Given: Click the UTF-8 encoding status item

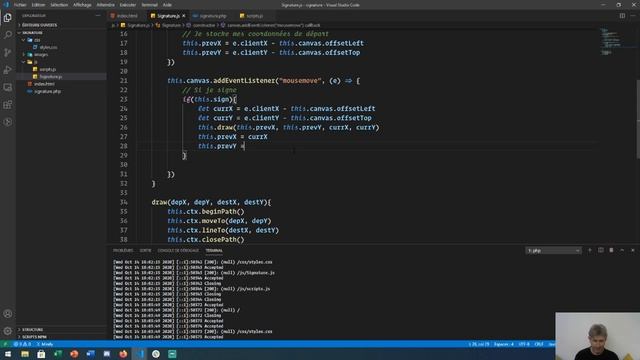Looking at the screenshot, I should click(524, 344).
